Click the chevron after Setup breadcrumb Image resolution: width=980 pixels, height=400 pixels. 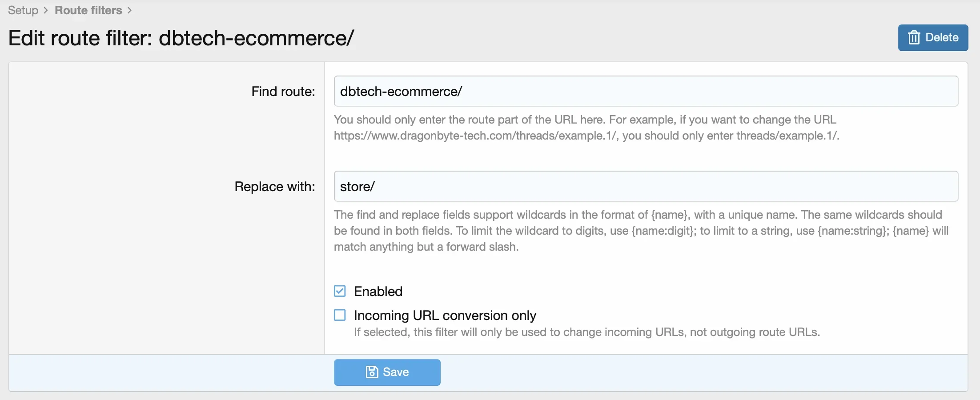pos(46,10)
